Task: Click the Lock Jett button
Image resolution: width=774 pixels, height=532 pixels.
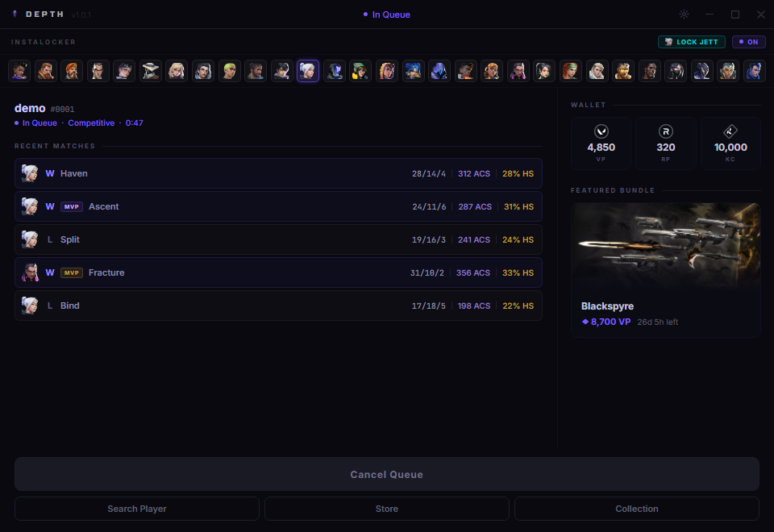Action: pyautogui.click(x=692, y=42)
